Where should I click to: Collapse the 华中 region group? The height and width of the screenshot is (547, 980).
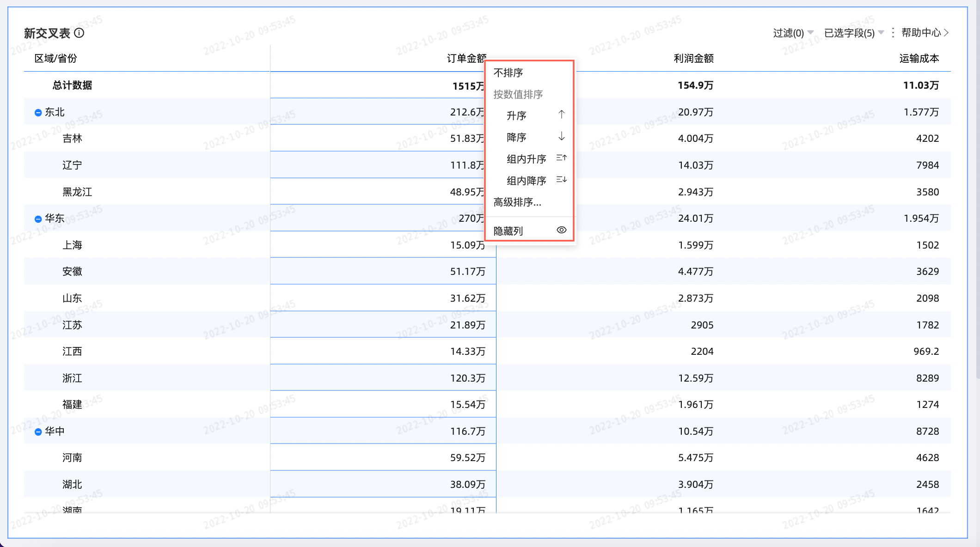pyautogui.click(x=38, y=432)
